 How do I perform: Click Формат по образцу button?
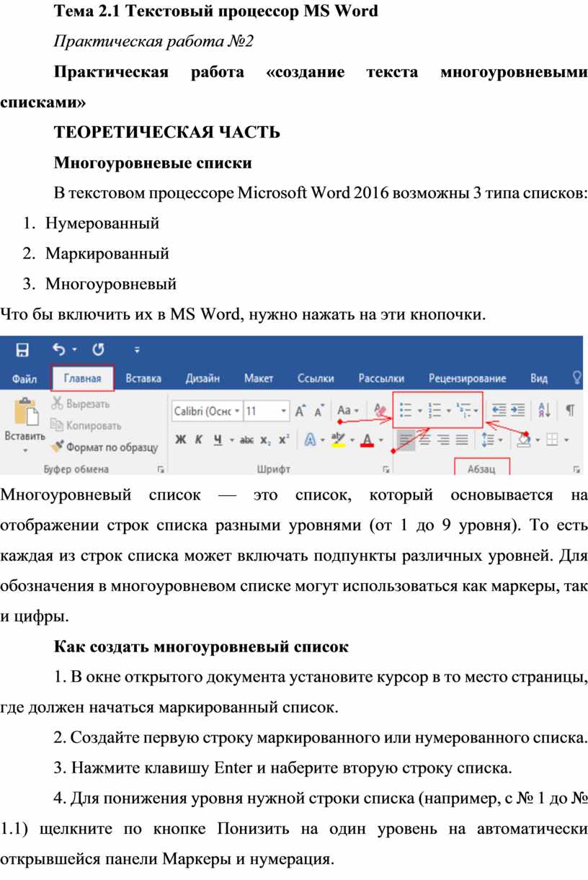[x=104, y=447]
